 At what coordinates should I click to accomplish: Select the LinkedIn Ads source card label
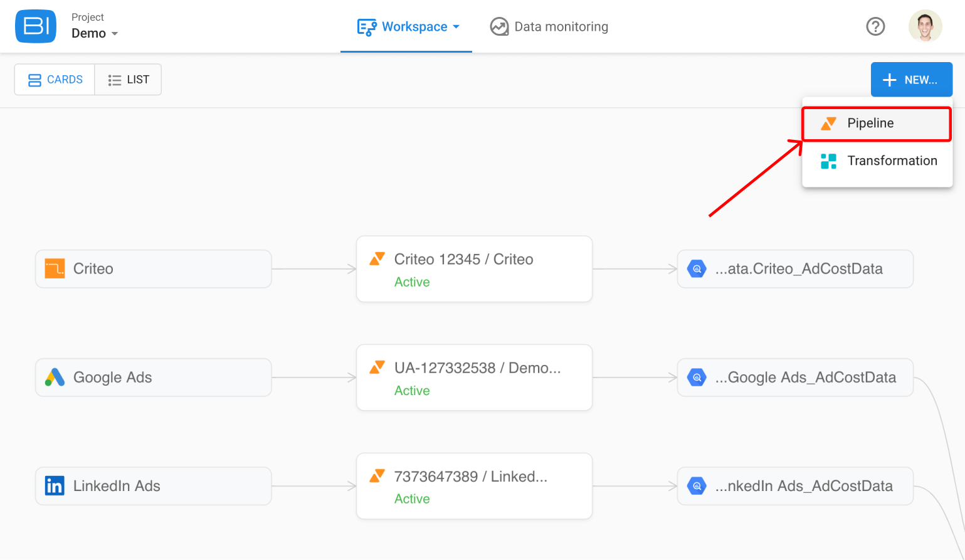tap(117, 485)
